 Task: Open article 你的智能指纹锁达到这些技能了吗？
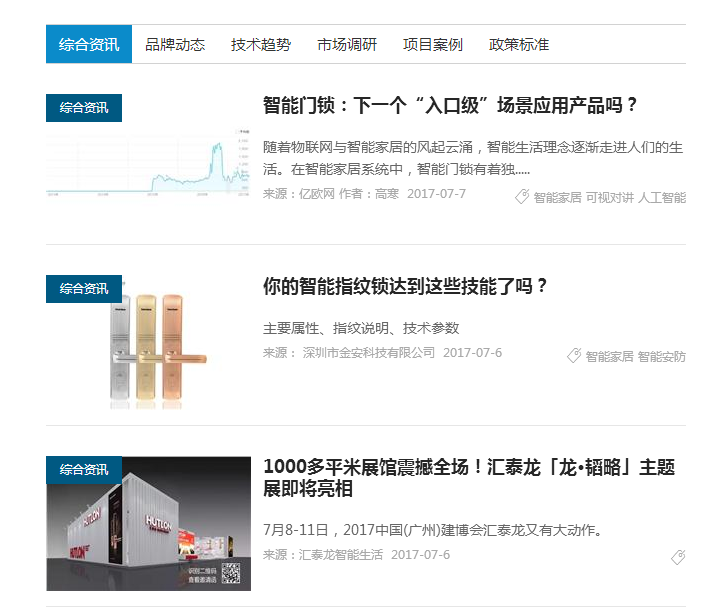click(406, 287)
